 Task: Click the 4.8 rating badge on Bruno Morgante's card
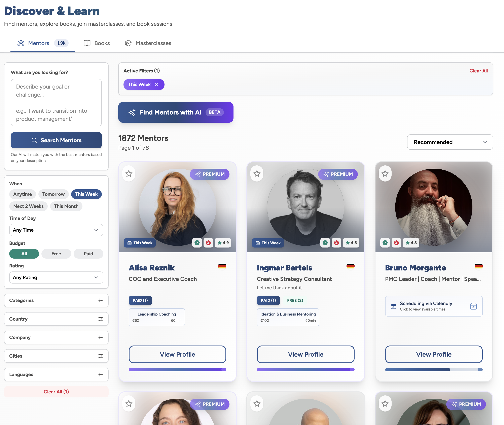(x=411, y=243)
